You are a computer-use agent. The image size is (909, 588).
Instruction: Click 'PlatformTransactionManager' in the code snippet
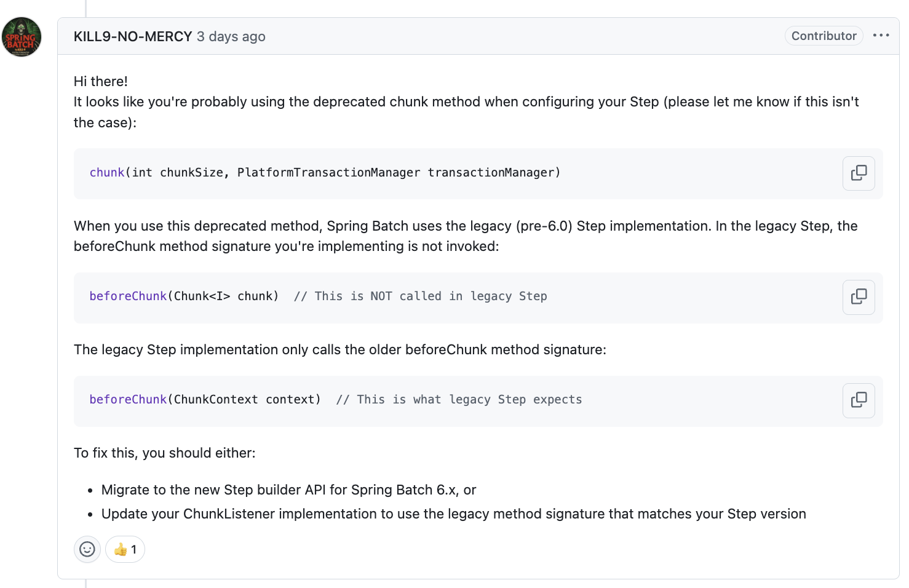328,173
